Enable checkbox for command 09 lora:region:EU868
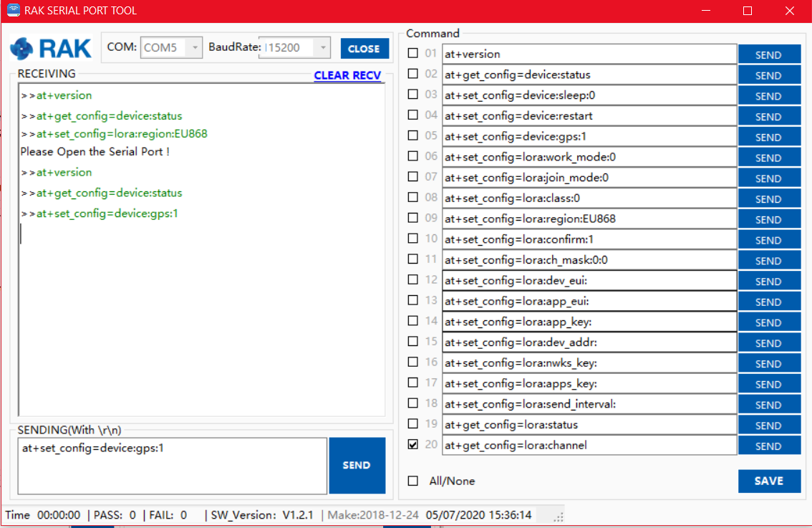 (413, 218)
